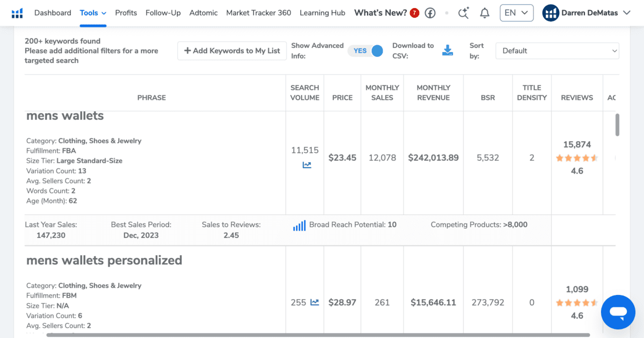
Task: Download keywords to CSV icon
Action: pyautogui.click(x=448, y=51)
